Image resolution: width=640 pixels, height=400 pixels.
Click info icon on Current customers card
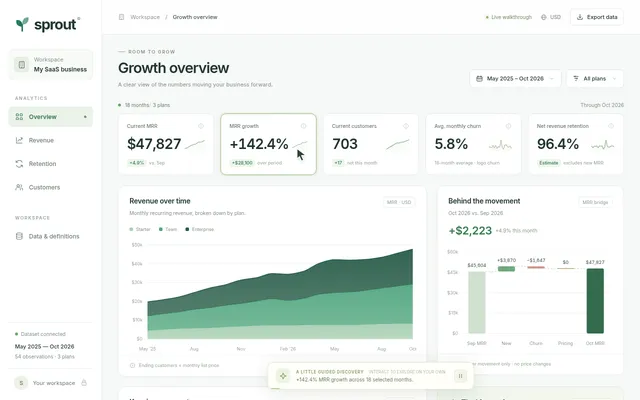point(406,126)
